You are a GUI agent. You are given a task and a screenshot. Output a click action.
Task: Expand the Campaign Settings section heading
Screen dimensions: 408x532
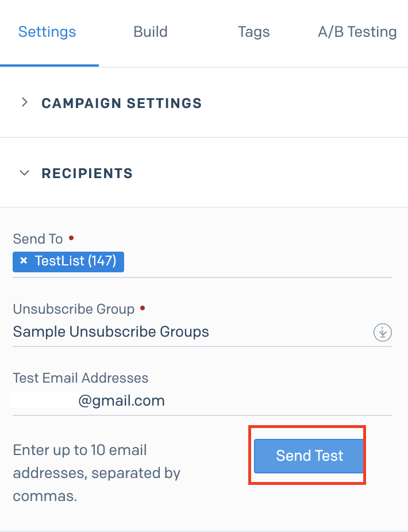coord(121,103)
